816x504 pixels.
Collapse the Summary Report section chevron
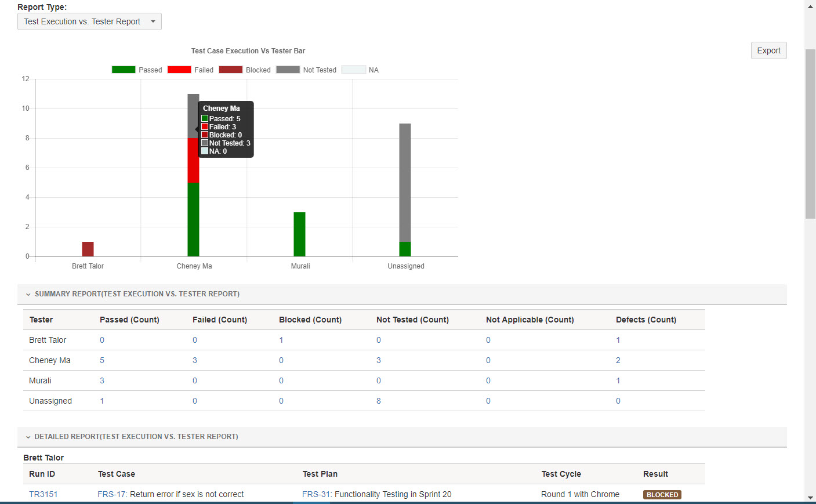[28, 295]
